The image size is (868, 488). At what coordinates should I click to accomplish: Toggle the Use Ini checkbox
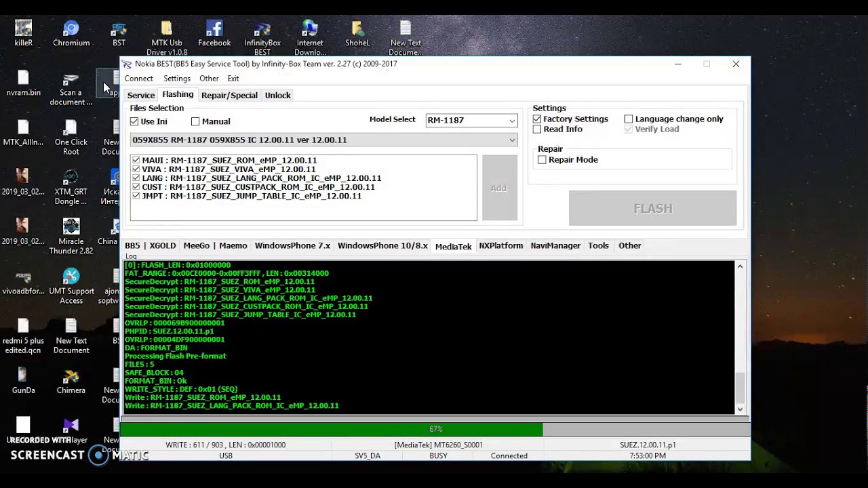pyautogui.click(x=134, y=121)
